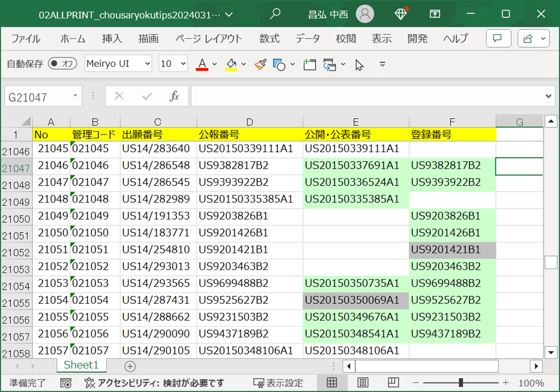560x392 pixels.
Task: Expand the shapes dropdown arrow
Action: point(292,64)
